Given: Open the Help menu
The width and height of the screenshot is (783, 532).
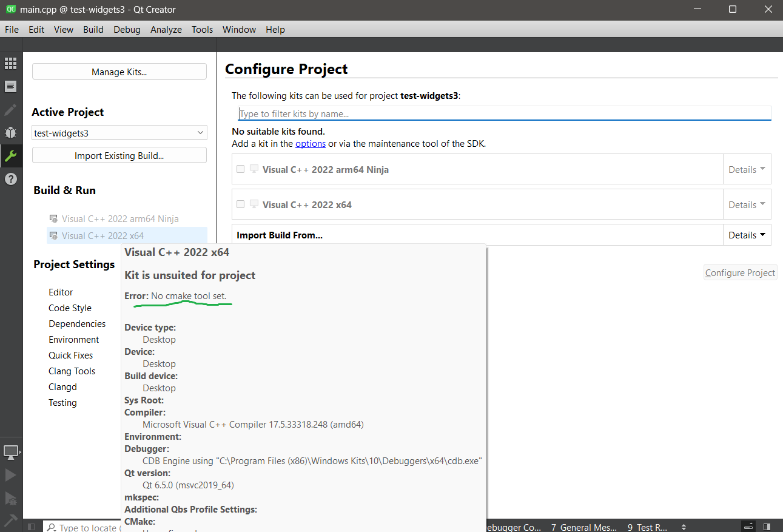Looking at the screenshot, I should pyautogui.click(x=275, y=29).
